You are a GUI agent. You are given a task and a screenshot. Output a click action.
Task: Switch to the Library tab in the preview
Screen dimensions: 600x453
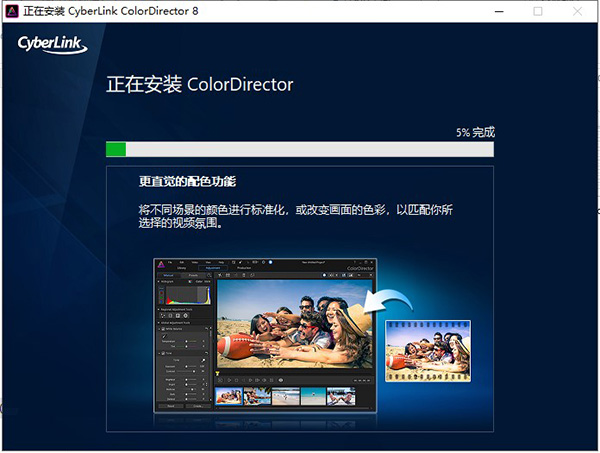click(x=182, y=269)
